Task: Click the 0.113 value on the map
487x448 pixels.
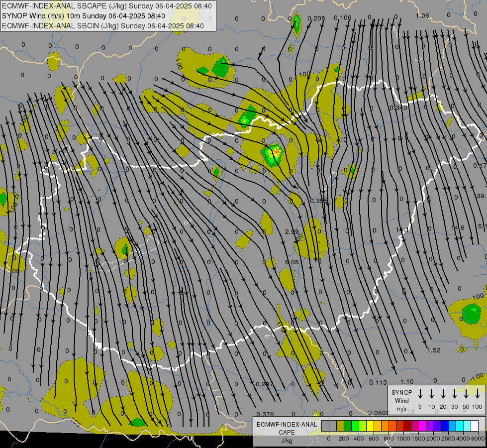Action: tap(378, 383)
